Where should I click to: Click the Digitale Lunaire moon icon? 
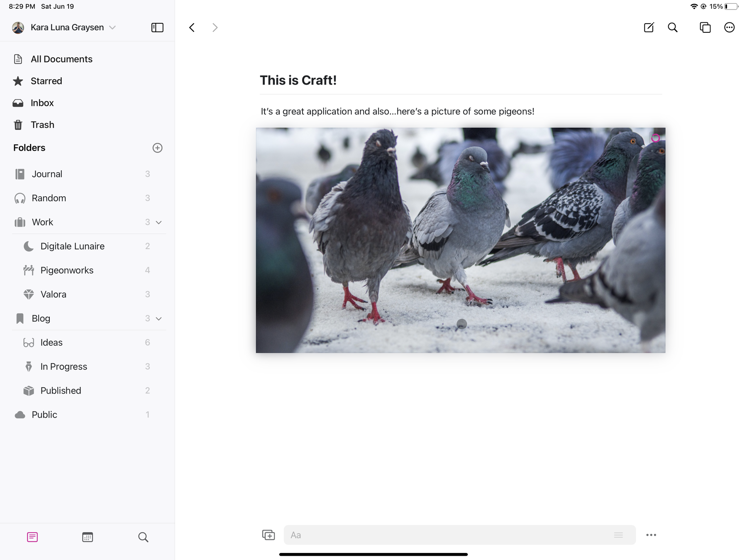coord(29,246)
